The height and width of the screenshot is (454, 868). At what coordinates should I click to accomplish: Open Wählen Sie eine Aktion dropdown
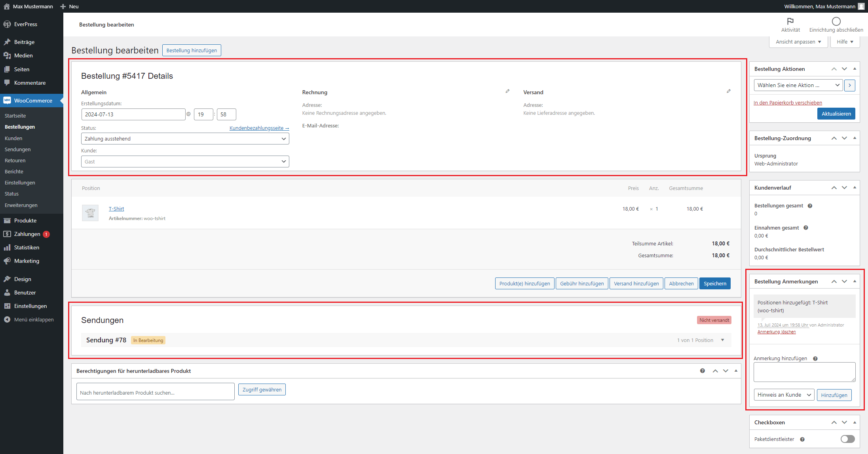[x=798, y=85]
